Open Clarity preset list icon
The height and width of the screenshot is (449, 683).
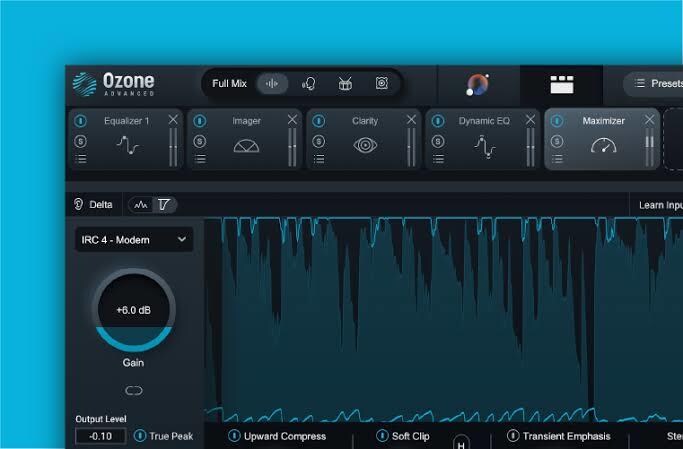pos(319,159)
